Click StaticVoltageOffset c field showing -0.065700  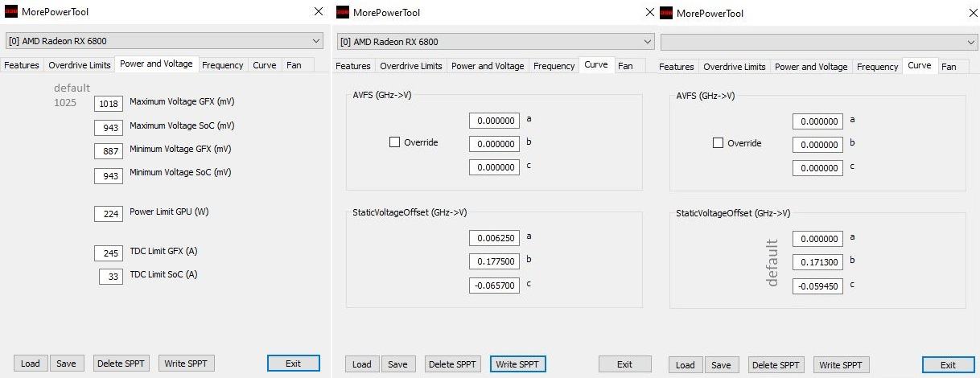(x=494, y=286)
